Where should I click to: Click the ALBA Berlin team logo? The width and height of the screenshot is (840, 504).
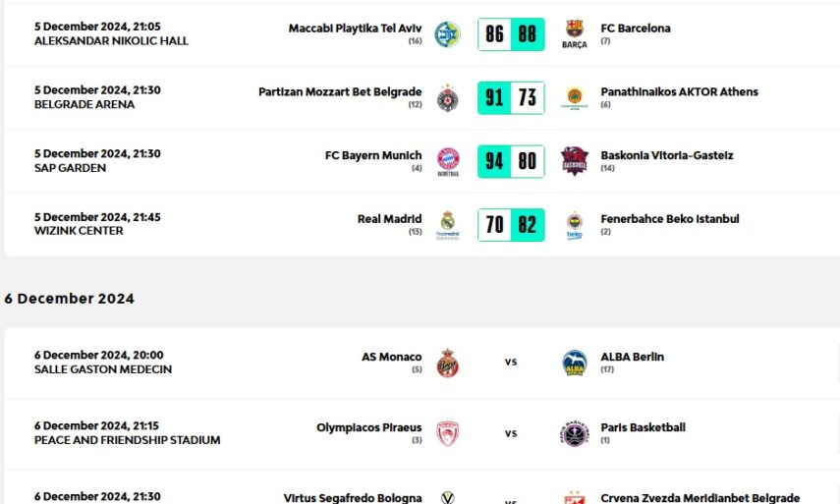(x=575, y=363)
